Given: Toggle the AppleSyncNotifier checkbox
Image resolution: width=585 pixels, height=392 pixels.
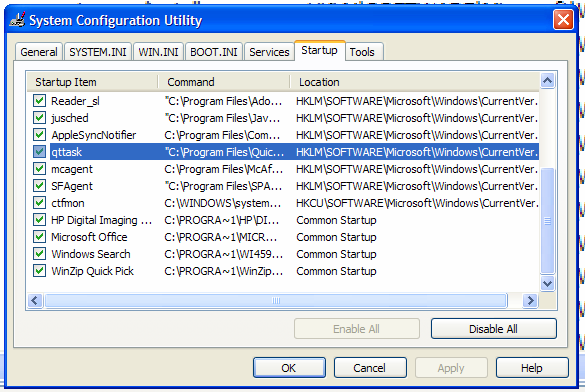Looking at the screenshot, I should pyautogui.click(x=39, y=135).
